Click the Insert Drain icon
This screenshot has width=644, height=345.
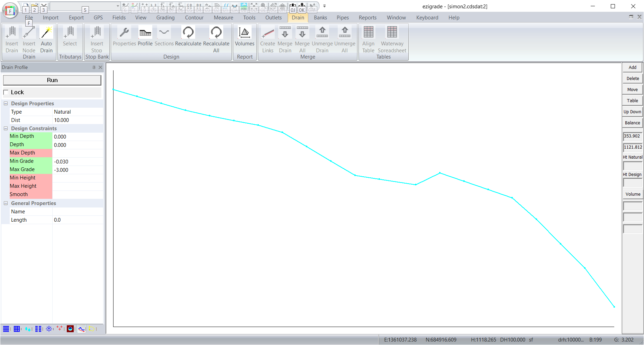(12, 33)
